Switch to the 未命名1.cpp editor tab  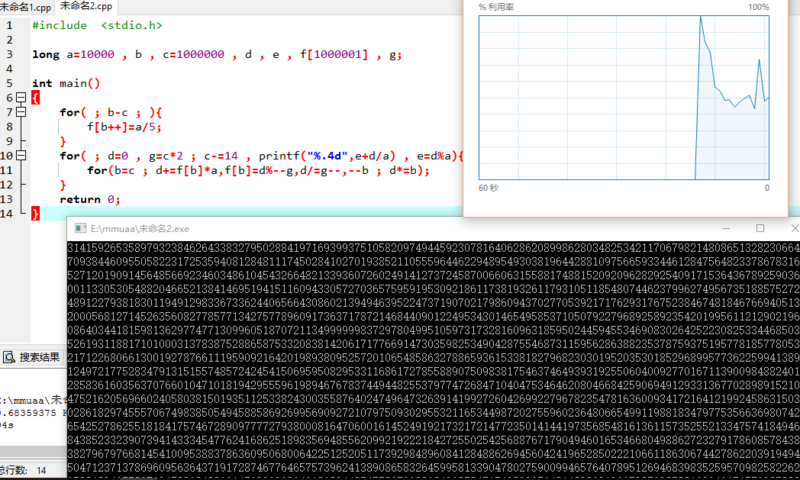[x=26, y=7]
